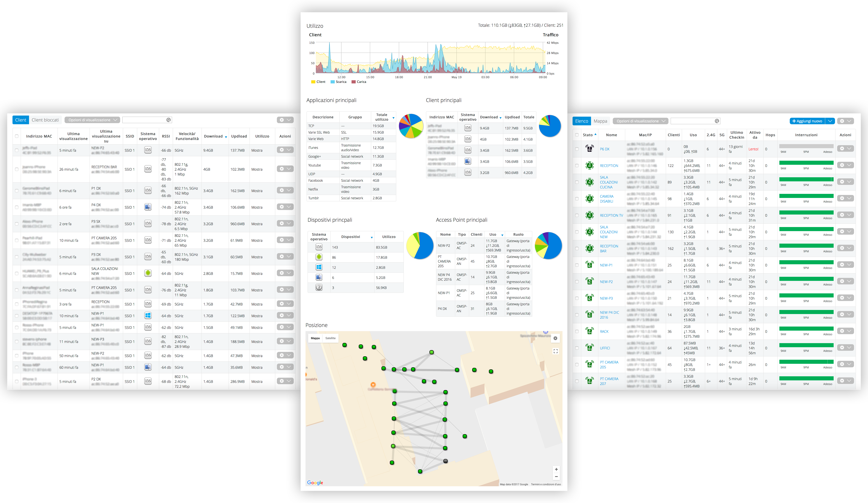Switch to the Client tab in client panel
Viewport: 868px width, 503px height.
pos(21,120)
